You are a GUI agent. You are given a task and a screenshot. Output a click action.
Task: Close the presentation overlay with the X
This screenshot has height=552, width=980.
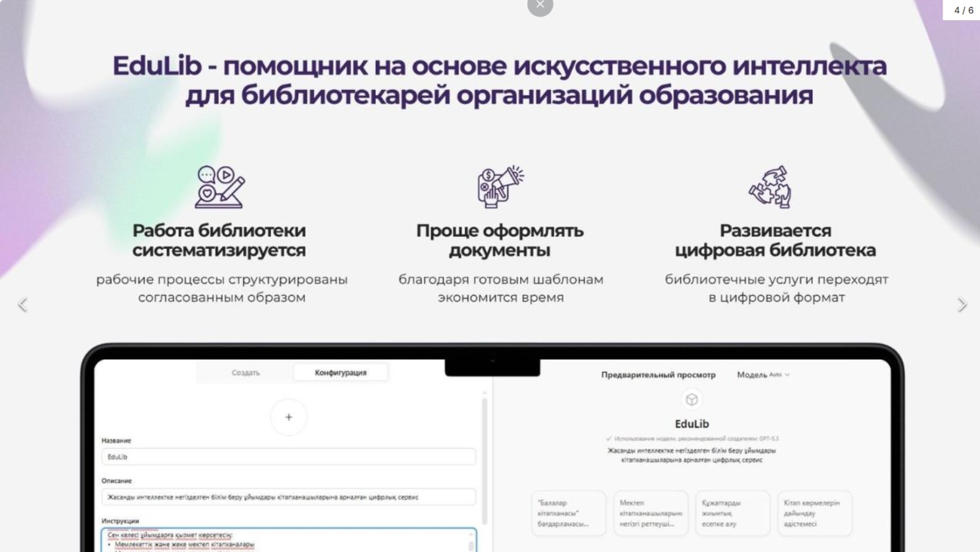[539, 4]
